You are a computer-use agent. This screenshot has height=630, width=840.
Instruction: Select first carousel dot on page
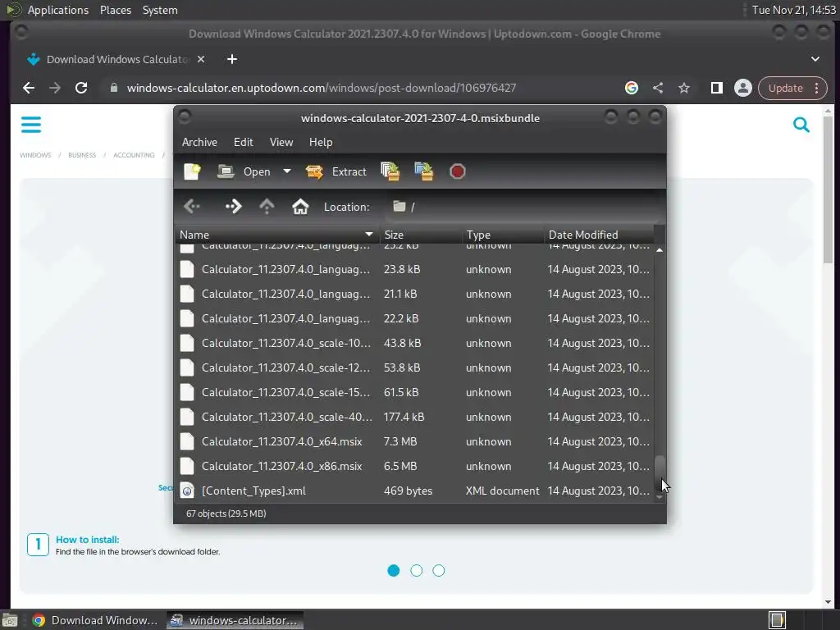[x=393, y=571]
